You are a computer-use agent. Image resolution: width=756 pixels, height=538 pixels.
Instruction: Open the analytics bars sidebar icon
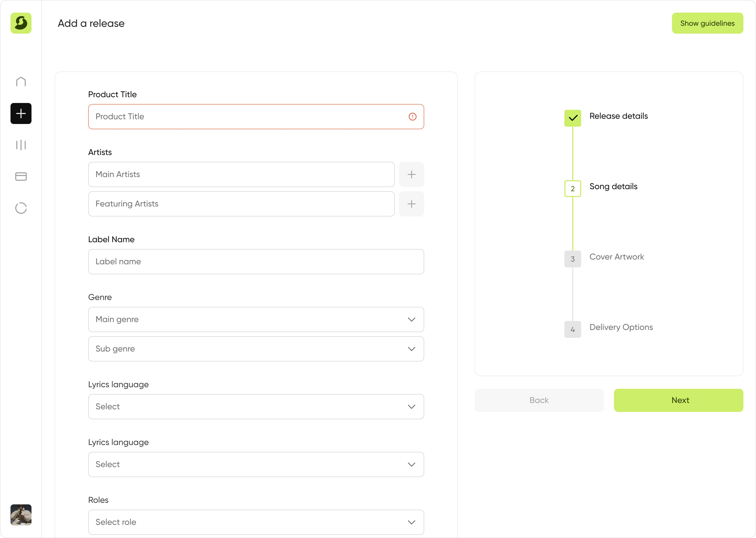[x=21, y=145]
